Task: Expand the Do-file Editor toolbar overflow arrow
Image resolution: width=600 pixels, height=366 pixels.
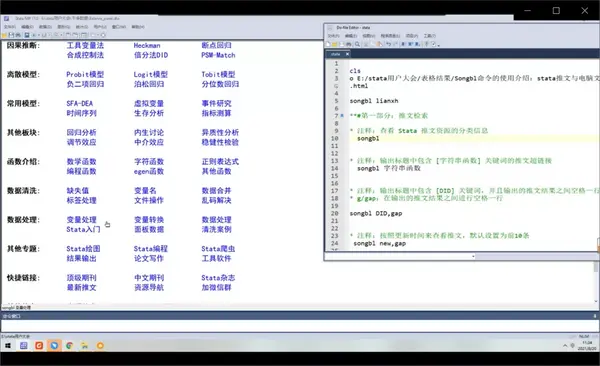Action: pyautogui.click(x=439, y=46)
